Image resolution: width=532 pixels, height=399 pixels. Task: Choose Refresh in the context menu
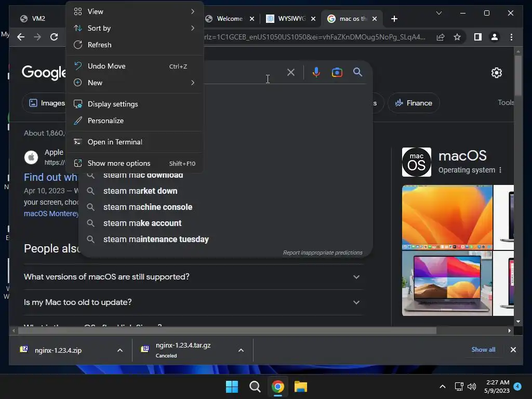135,45
